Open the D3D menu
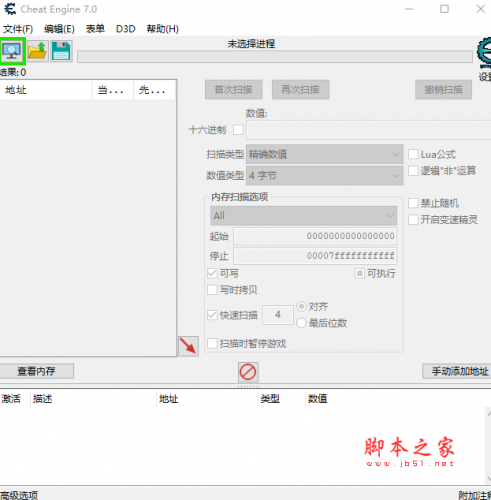Viewport: 491px width, 500px height. coord(125,29)
